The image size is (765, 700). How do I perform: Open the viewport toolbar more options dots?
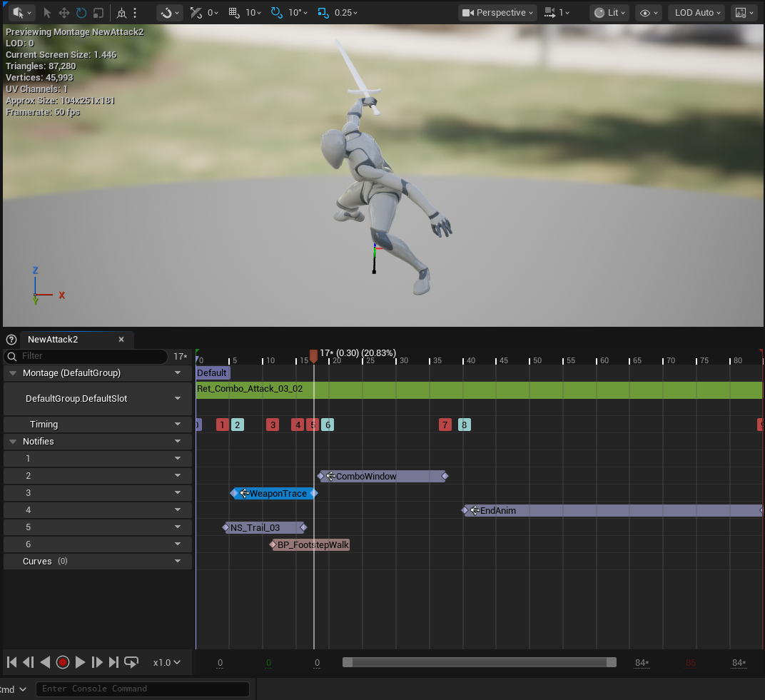135,13
